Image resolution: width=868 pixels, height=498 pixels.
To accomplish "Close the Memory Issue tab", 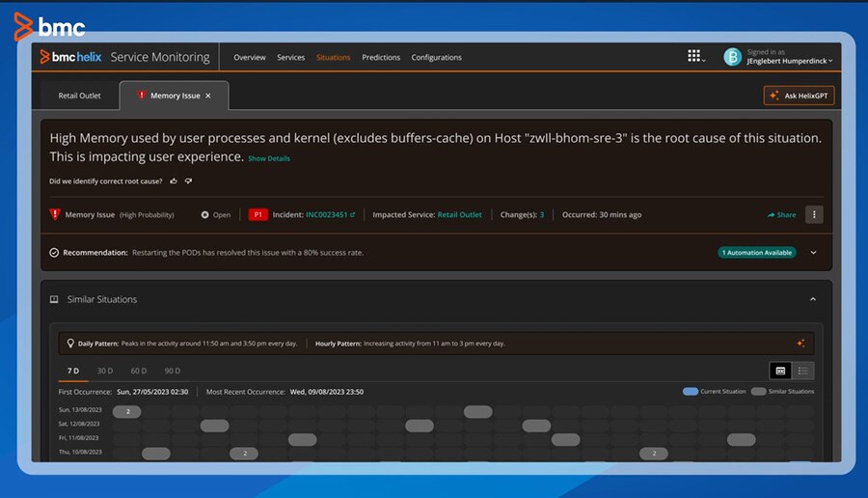I will (x=208, y=96).
